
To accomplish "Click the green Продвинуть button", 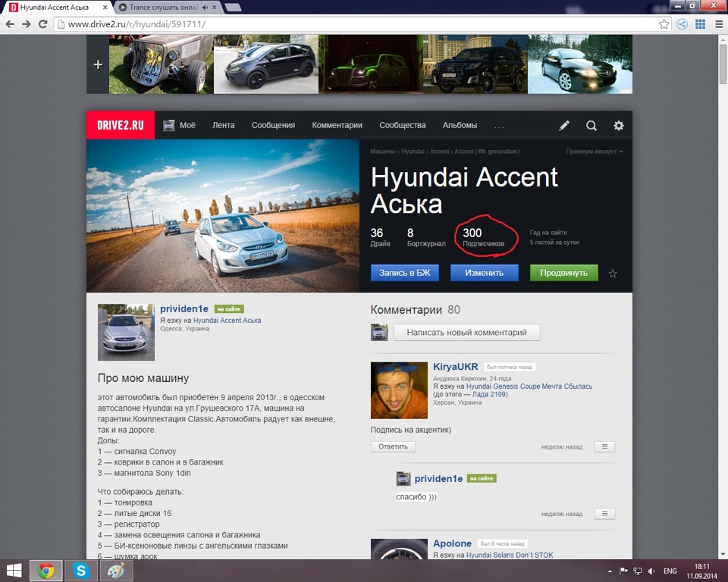I will coord(563,273).
